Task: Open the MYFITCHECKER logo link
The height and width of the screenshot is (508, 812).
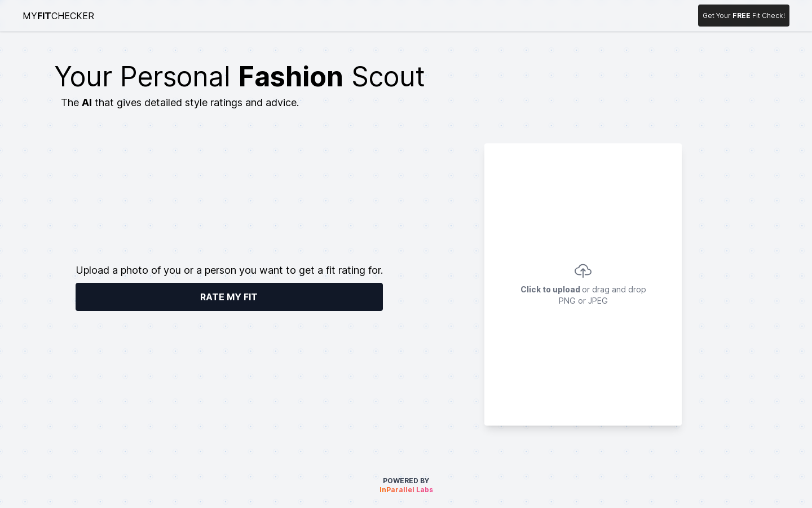Action: 58,16
